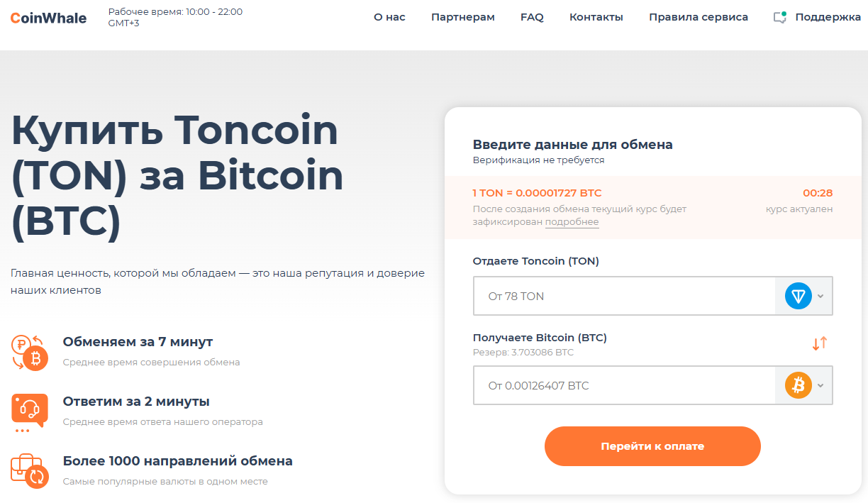This screenshot has height=503, width=868.
Task: Open the Контакты page
Action: tap(596, 17)
